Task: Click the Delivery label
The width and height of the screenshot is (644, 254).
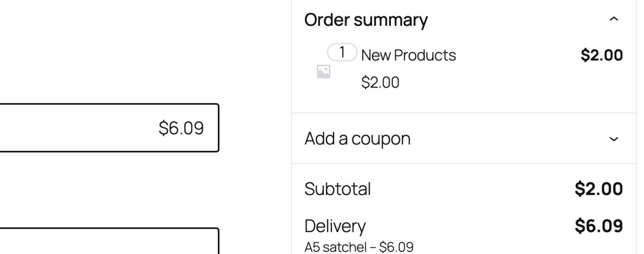Action: (335, 226)
